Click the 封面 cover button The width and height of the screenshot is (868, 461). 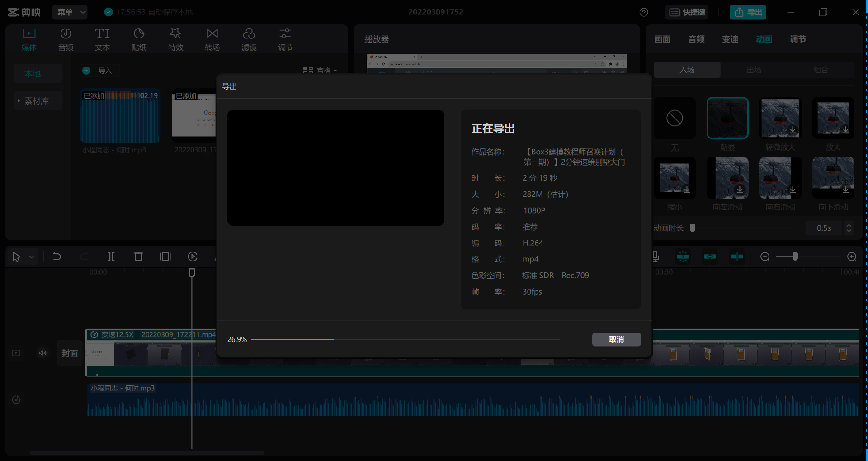coord(70,353)
